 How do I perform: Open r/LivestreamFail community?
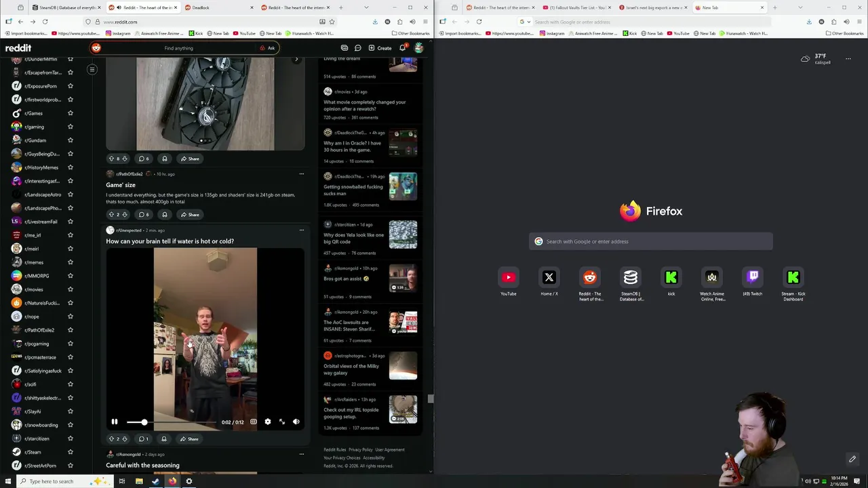[41, 222]
